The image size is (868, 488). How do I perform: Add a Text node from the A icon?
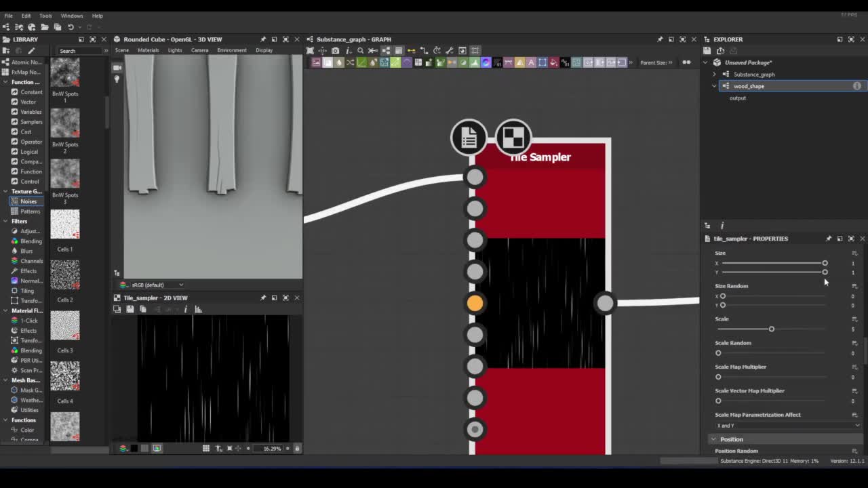[530, 62]
